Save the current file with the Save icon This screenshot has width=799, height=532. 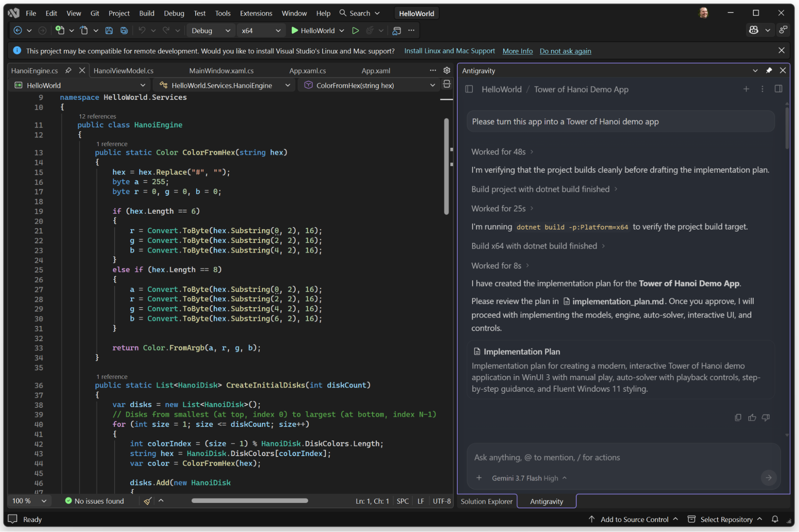coord(109,30)
